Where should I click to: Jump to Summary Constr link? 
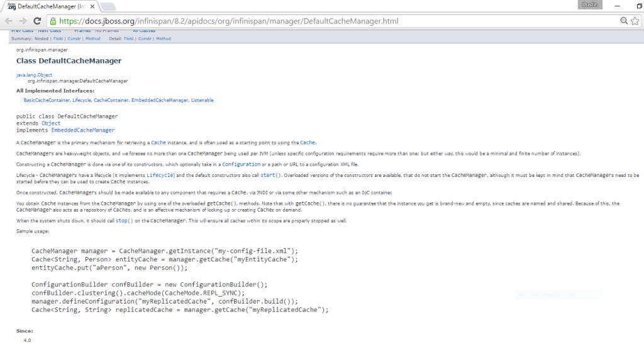coord(74,38)
